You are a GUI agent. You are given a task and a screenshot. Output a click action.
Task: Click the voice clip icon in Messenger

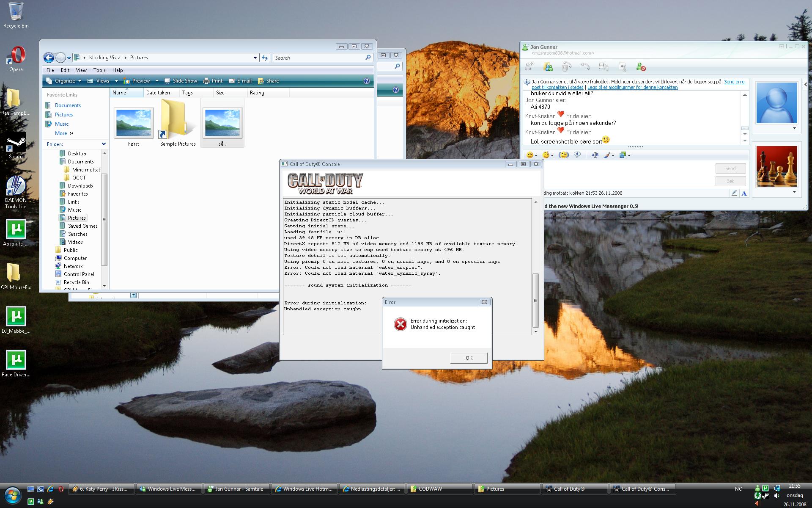point(578,155)
